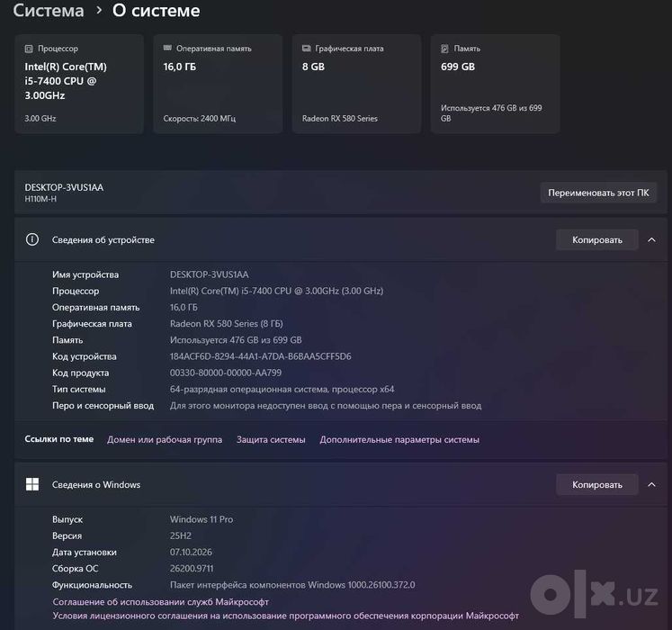Click the info icon beside Сведения об устройстве
This screenshot has width=672, height=630.
coord(32,239)
